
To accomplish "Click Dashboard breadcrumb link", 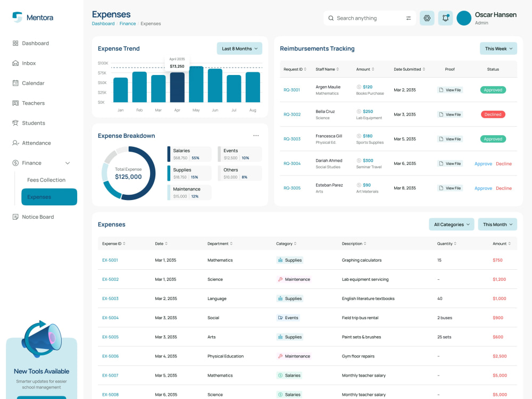I will pos(103,23).
